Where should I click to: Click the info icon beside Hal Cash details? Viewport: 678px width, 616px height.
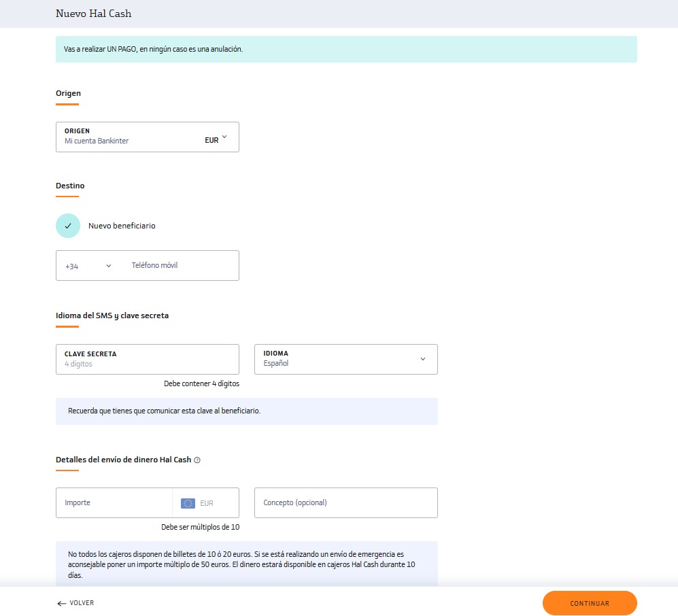tap(197, 460)
